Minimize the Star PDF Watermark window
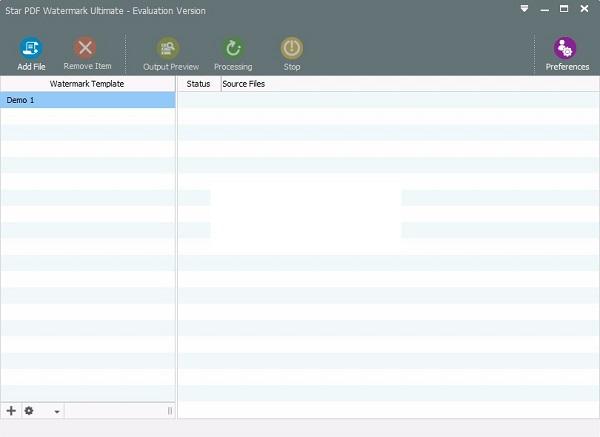The image size is (600, 437). [x=545, y=9]
